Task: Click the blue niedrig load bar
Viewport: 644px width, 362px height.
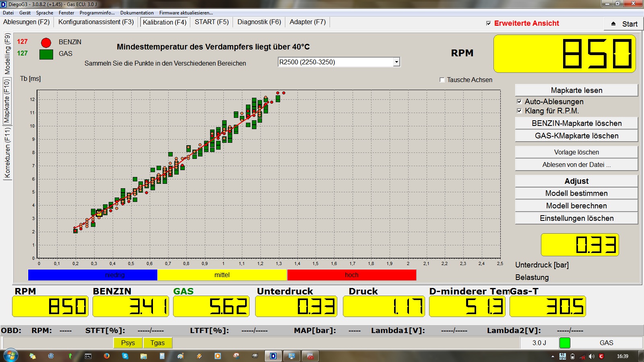Action: click(x=93, y=275)
